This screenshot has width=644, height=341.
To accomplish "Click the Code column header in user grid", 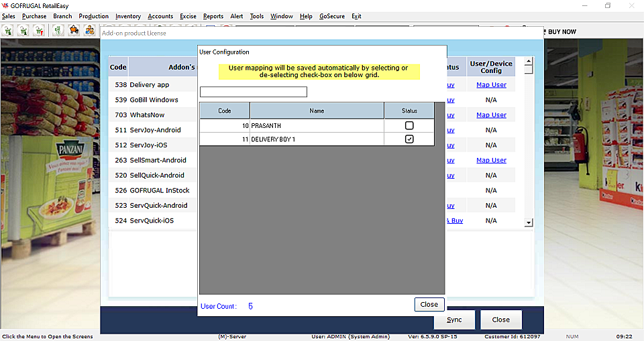I will click(225, 111).
